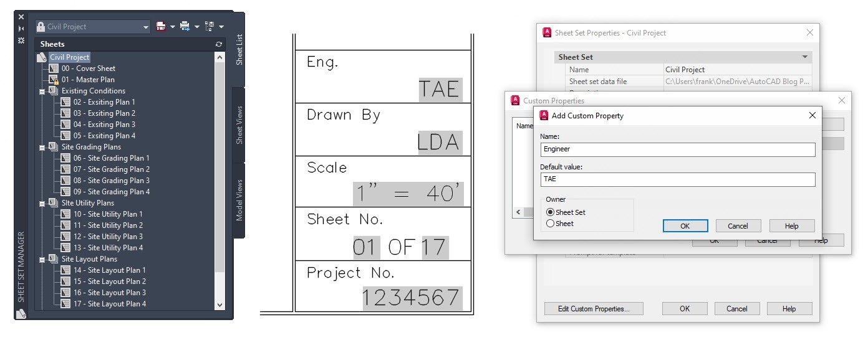This screenshot has height=345, width=868.
Task: Click the sheet list scroll down arrow
Action: [x=219, y=305]
